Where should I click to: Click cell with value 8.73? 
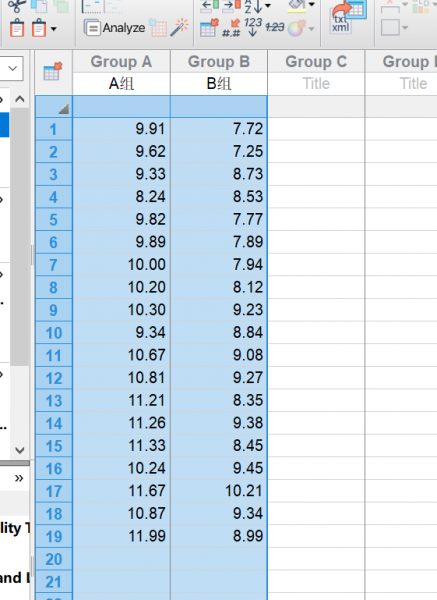(219, 174)
